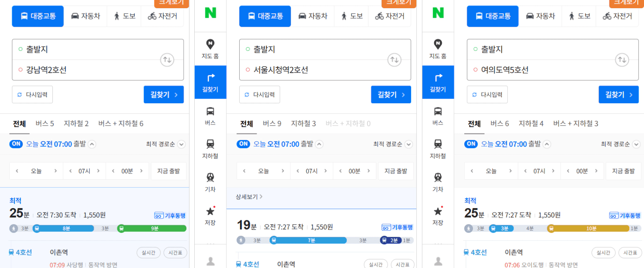The width and height of the screenshot is (644, 268).
Task: Swap origin and destination beside 강남역2호선
Action: 167,60
